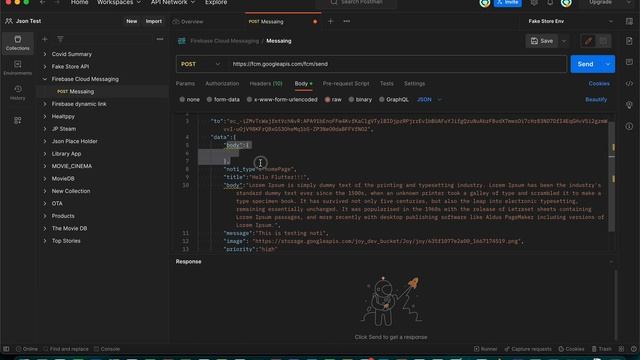Click the Import button
The height and width of the screenshot is (360, 640).
point(153,21)
